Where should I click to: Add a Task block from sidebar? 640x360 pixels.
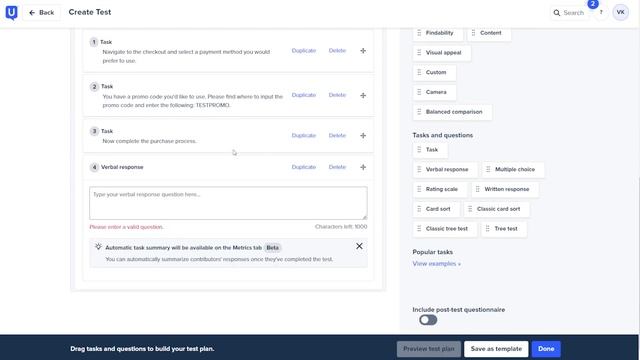[x=430, y=150]
